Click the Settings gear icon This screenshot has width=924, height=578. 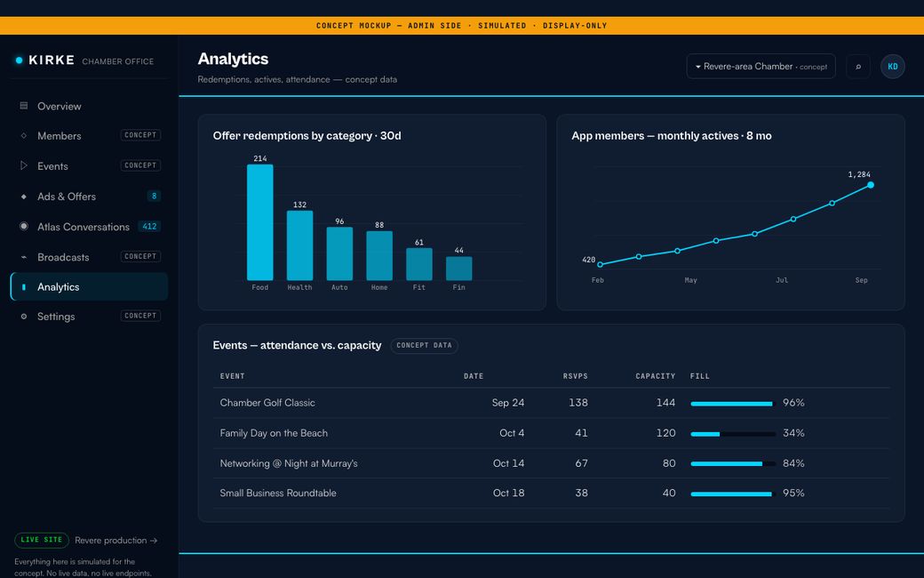pos(24,317)
